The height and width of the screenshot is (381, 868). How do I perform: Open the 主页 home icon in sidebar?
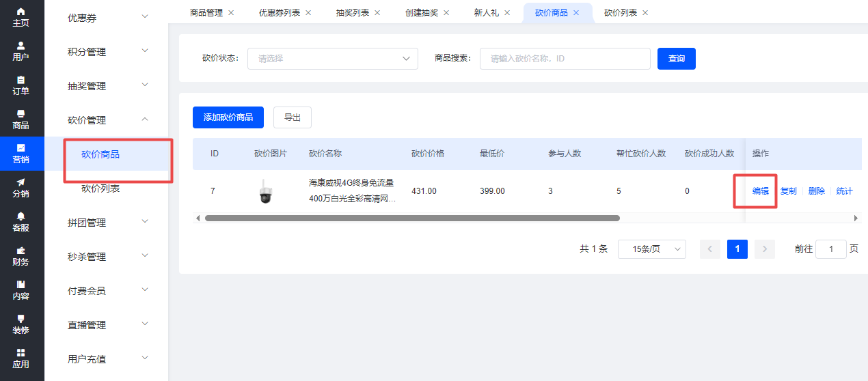pos(21,16)
